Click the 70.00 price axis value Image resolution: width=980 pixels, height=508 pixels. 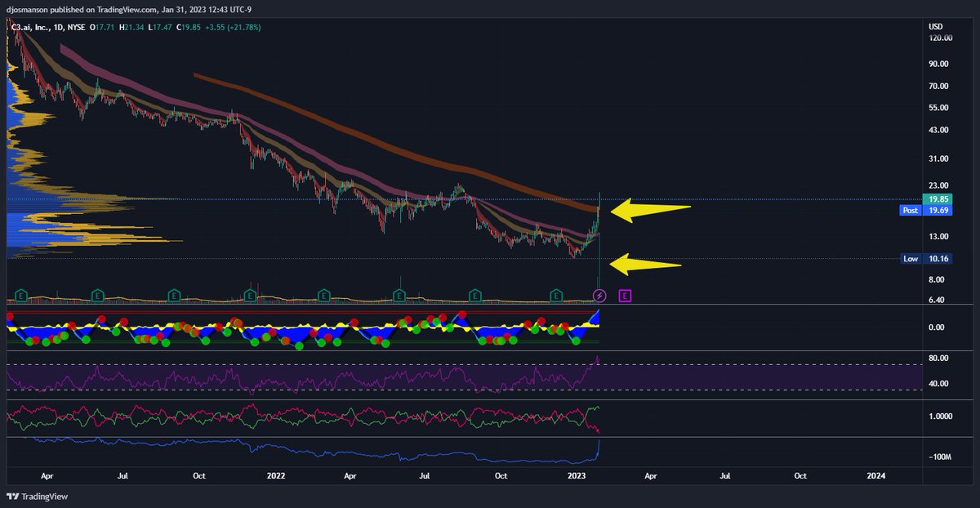tap(938, 86)
